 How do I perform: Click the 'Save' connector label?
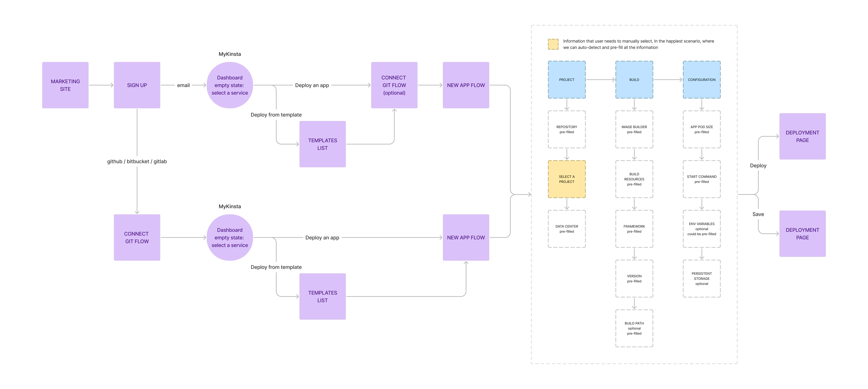[758, 214]
